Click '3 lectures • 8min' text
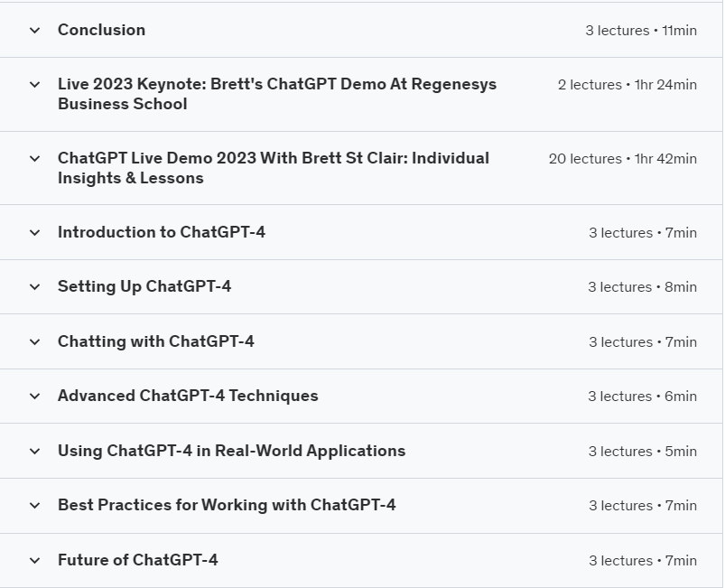Image resolution: width=725 pixels, height=588 pixels. point(642,287)
